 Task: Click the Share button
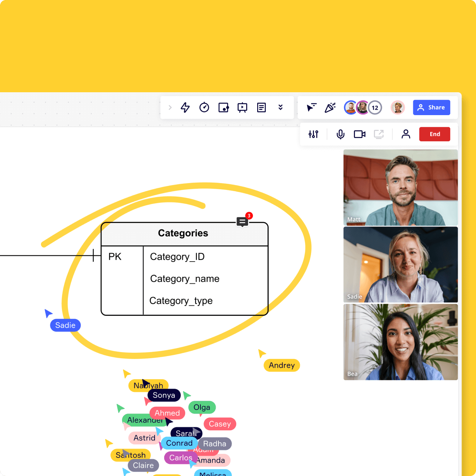pyautogui.click(x=431, y=107)
